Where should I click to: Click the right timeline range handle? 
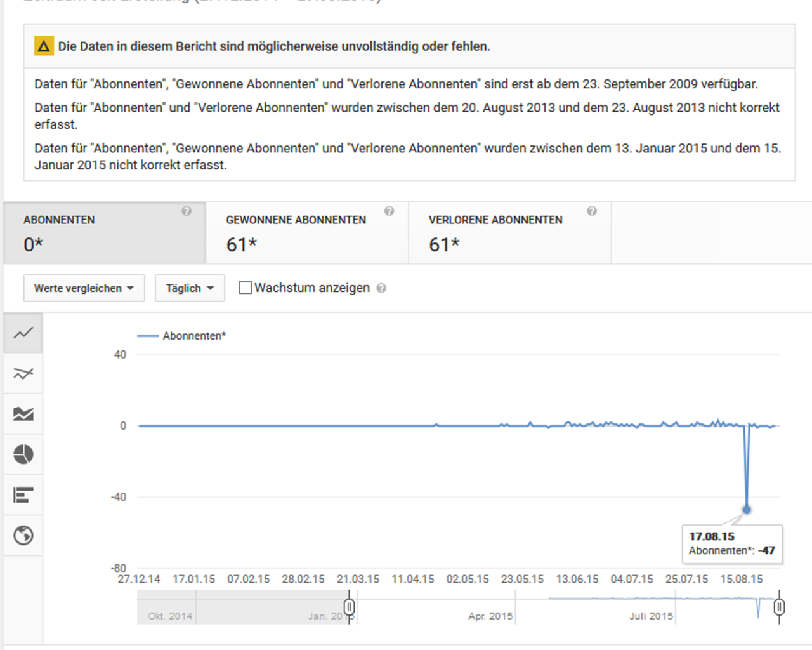click(x=779, y=607)
